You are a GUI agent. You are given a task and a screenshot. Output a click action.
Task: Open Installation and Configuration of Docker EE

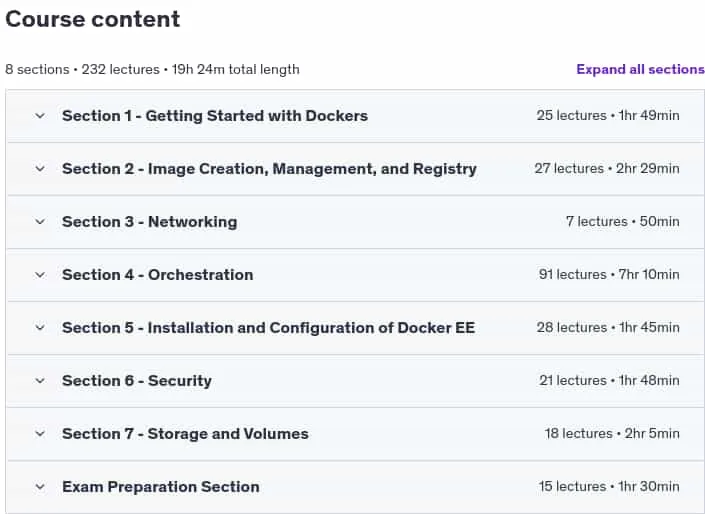coord(268,328)
